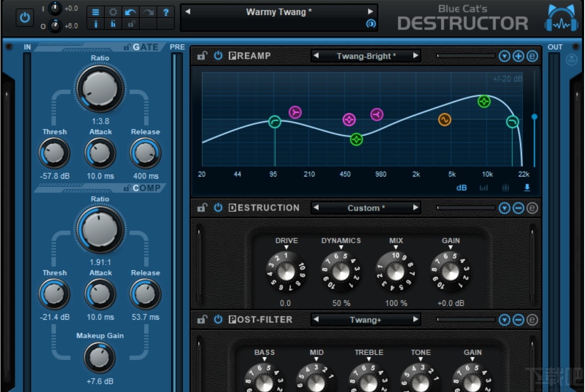Click the redo arrow icon
Screen dimensions: 585x392
click(148, 12)
